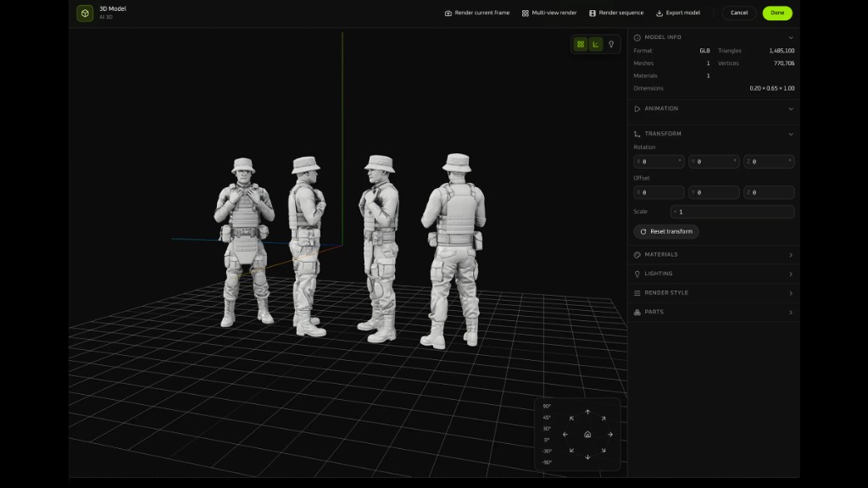Click Reset transform button

point(666,232)
